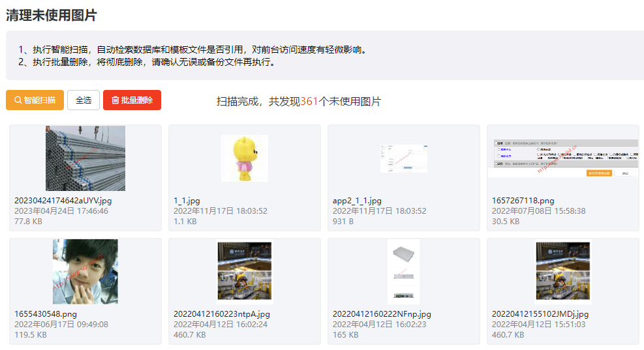Select the 20220412155102JMDj.jpg thumbnail
The width and height of the screenshot is (644, 350).
pyautogui.click(x=562, y=272)
